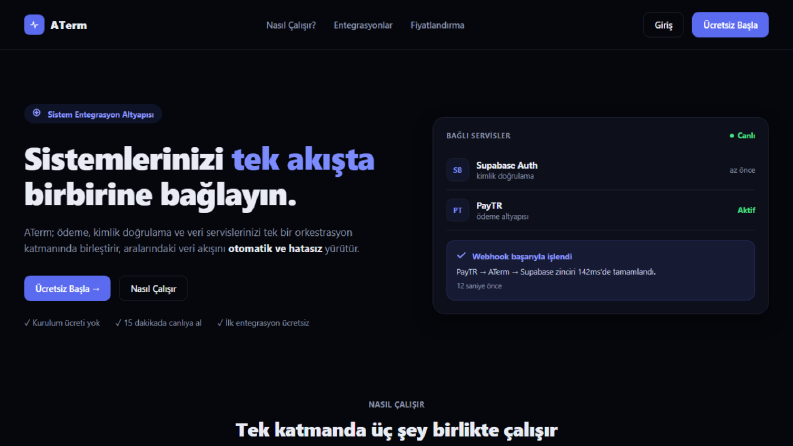Click the ATerm brand name

(x=69, y=25)
